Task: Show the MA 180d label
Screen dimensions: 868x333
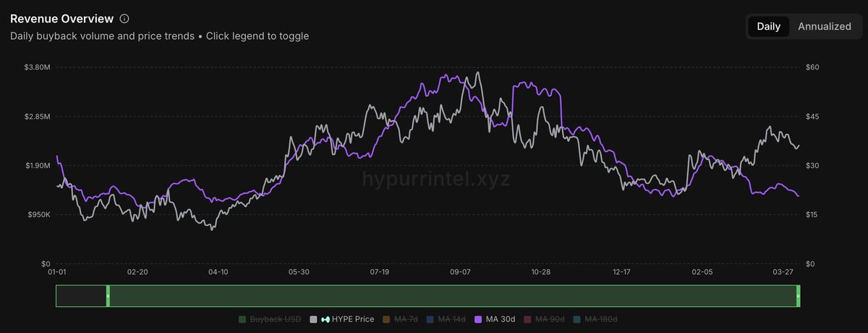Action: [x=602, y=319]
